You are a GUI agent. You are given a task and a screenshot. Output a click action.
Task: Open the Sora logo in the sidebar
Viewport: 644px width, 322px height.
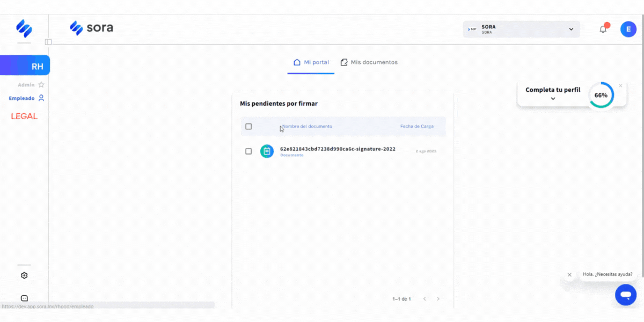pyautogui.click(x=24, y=29)
